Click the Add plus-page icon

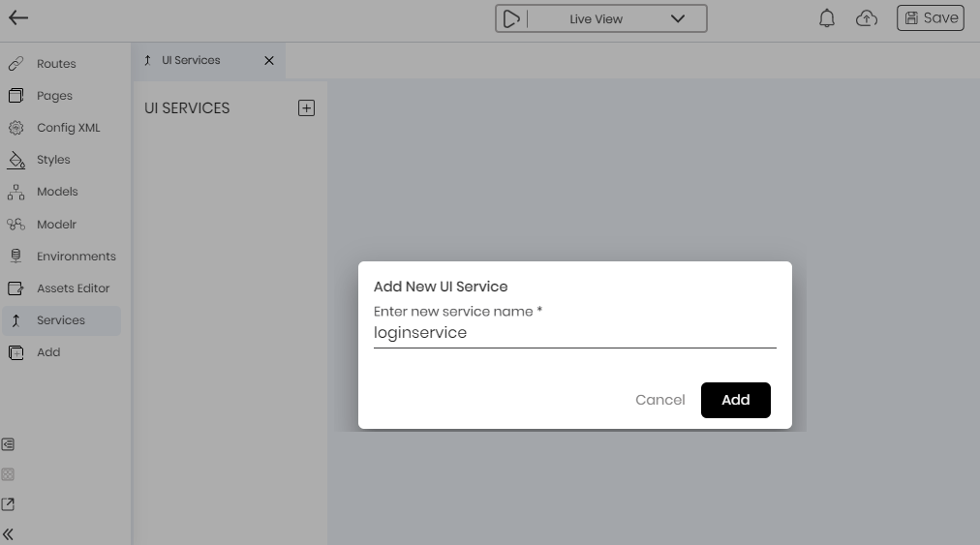click(15, 352)
